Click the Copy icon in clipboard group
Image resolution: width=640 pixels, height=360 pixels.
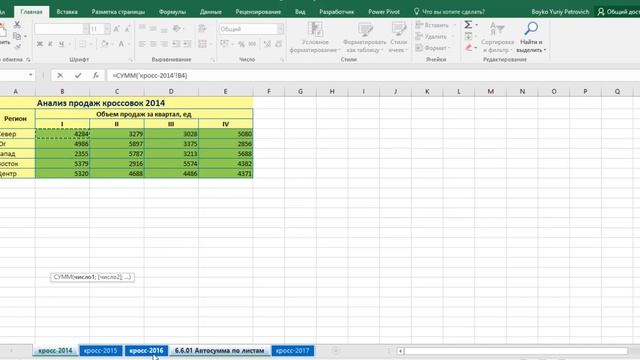click(17, 36)
